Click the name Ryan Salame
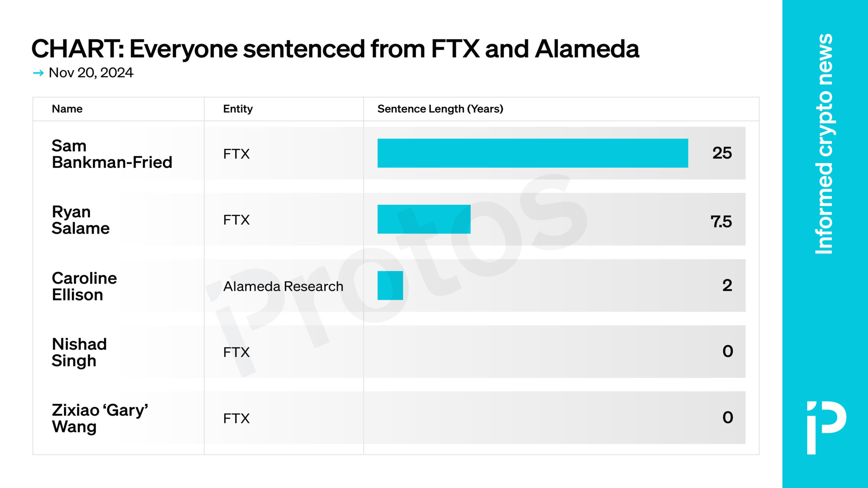Screen dimensions: 868x488 click(81, 220)
